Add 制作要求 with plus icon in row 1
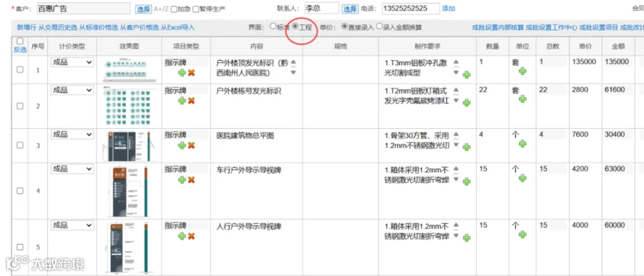Viewport: 644px width, 276px height. (467, 75)
